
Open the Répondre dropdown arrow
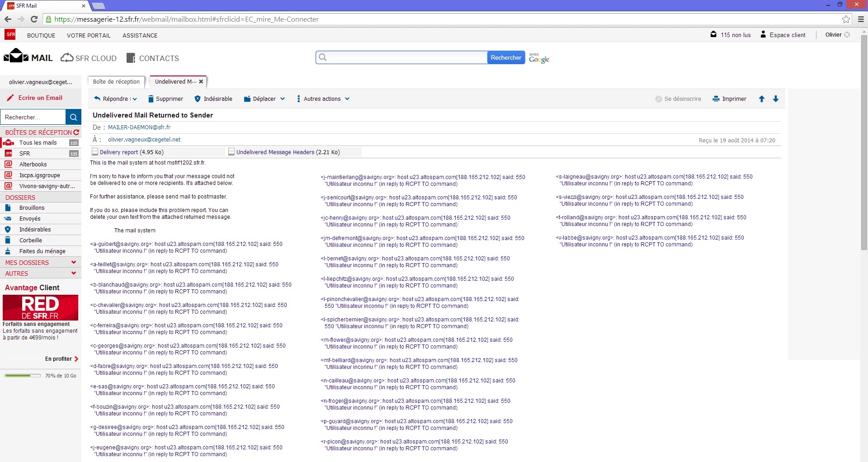pyautogui.click(x=135, y=99)
